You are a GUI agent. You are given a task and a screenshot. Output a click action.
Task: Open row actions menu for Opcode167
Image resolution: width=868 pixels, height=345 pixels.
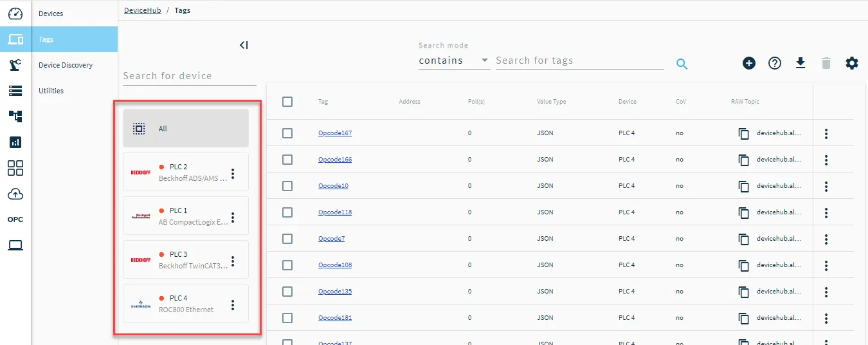pos(826,134)
